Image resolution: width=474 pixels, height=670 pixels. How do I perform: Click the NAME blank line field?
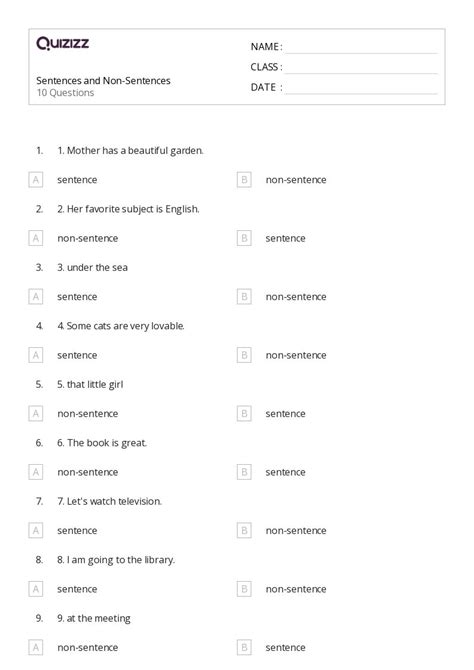362,48
